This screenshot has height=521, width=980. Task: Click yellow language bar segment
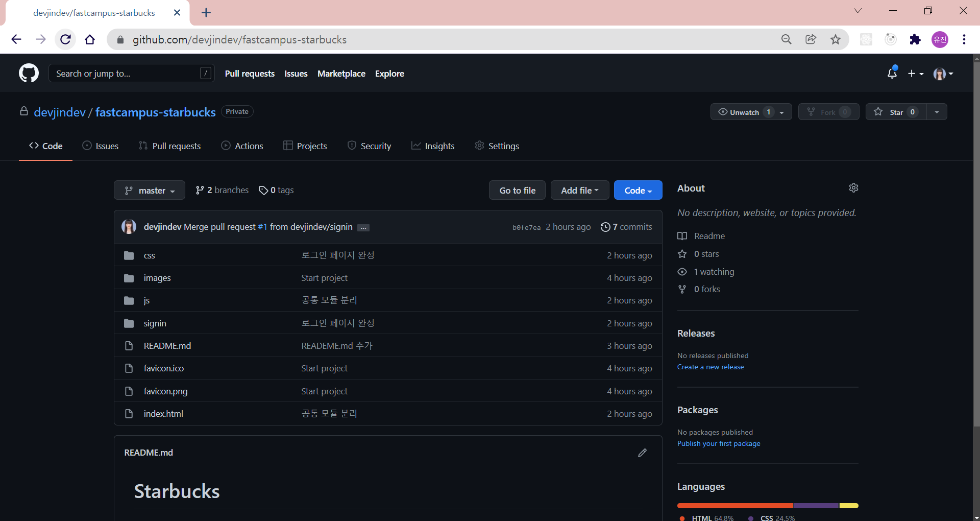[849, 506]
